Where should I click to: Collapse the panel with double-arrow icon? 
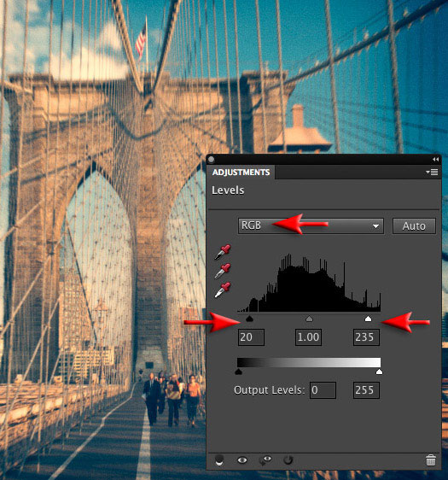(x=436, y=159)
